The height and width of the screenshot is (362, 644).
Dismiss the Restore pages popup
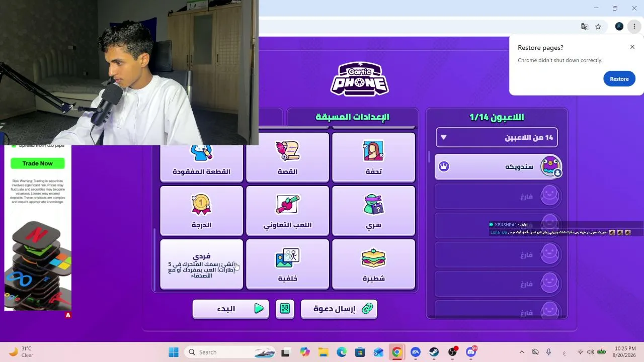(x=632, y=47)
